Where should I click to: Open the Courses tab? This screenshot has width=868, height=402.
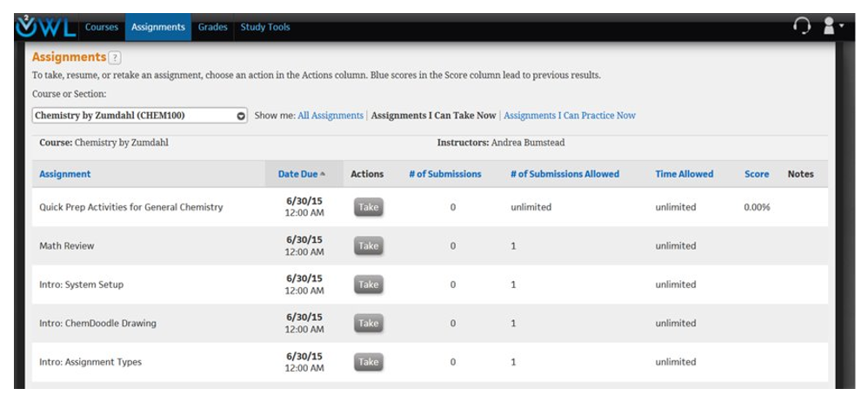[102, 27]
